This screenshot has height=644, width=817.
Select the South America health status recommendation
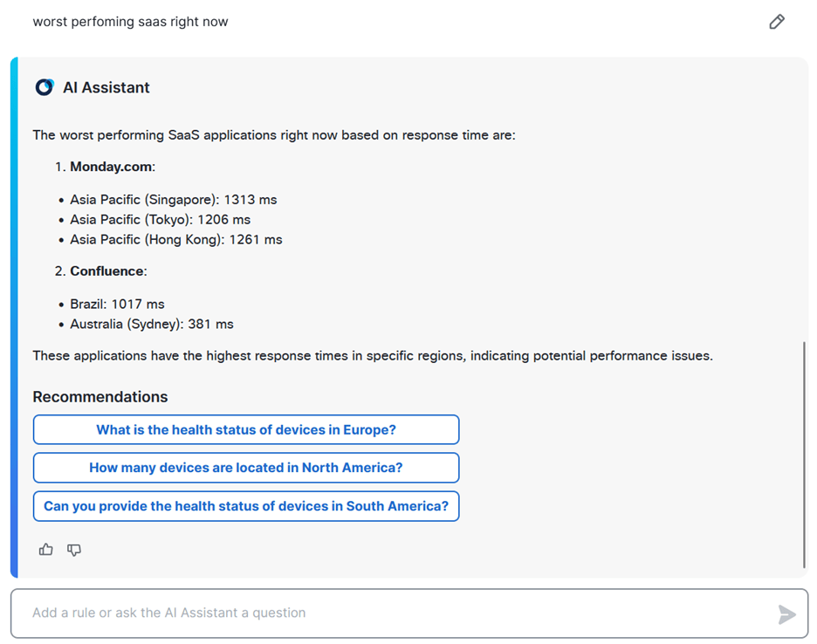246,506
